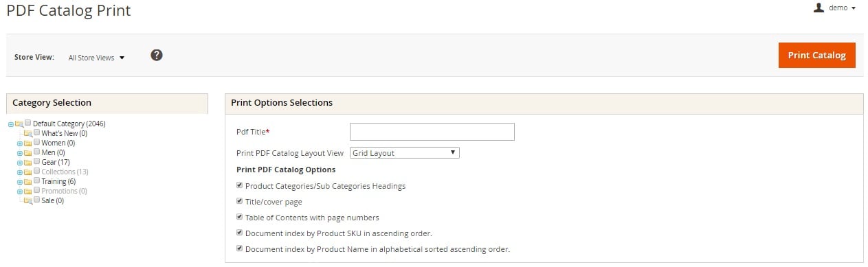Click the Pdf Title input field

[432, 132]
